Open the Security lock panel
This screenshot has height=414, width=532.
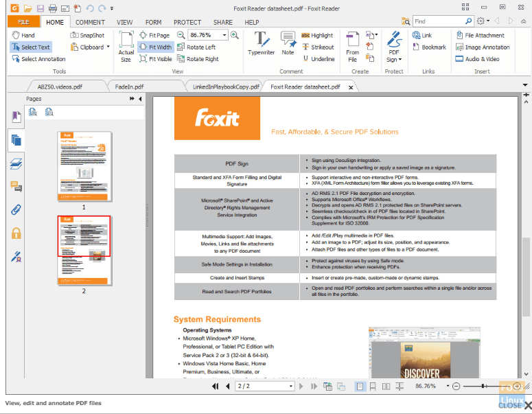[x=16, y=233]
